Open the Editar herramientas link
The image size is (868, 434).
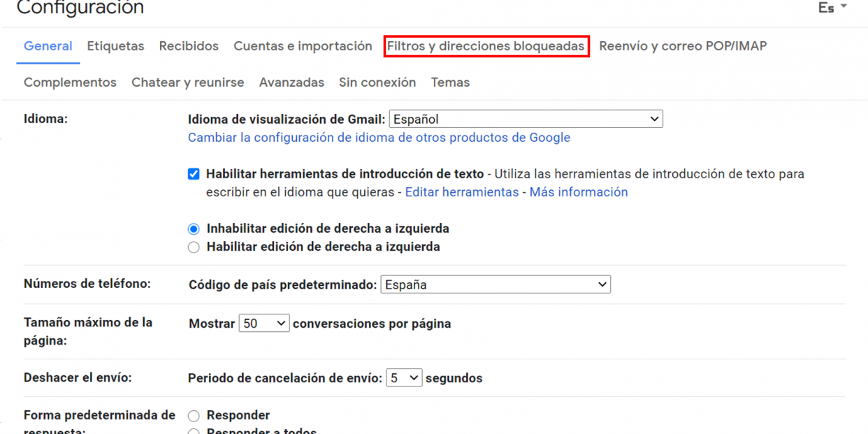coord(461,191)
